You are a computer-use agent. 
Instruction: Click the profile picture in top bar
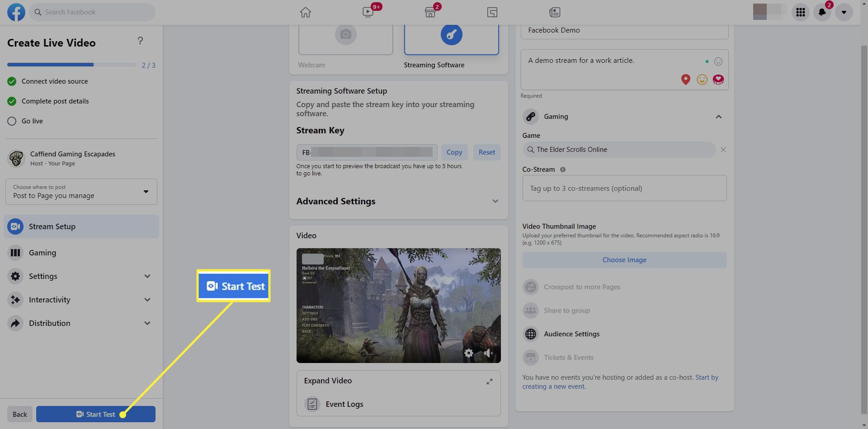(x=760, y=12)
